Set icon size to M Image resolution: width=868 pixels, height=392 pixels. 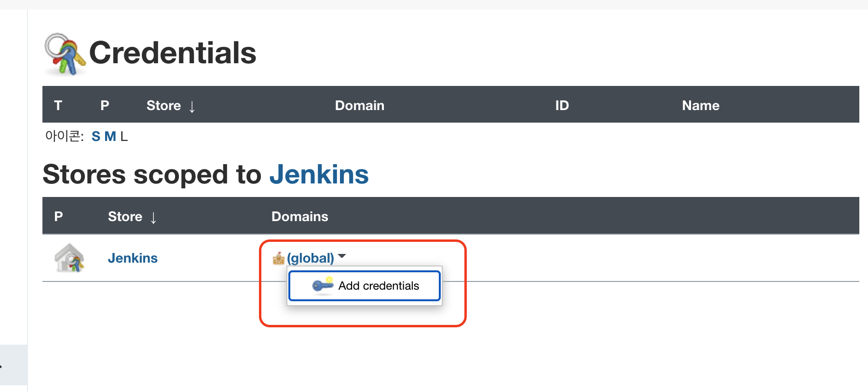(x=110, y=137)
